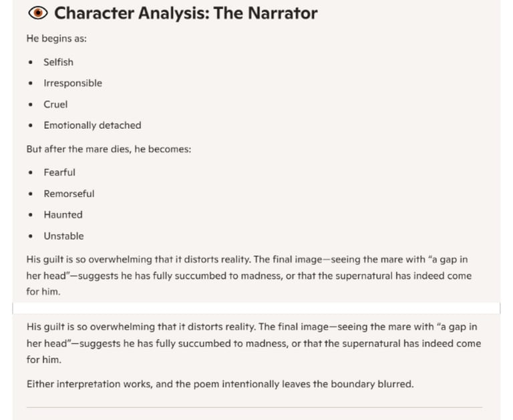Click the eye emoji icon beside heading
513x420 pixels.
(x=38, y=13)
